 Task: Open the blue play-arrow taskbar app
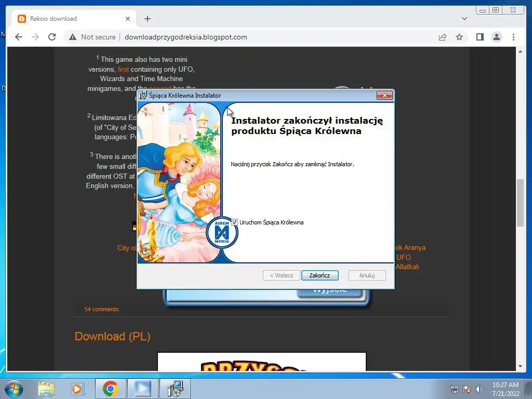pos(142,389)
